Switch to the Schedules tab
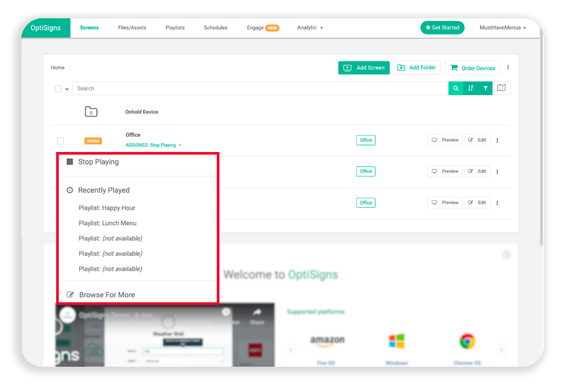The width and height of the screenshot is (566, 392). [x=216, y=28]
